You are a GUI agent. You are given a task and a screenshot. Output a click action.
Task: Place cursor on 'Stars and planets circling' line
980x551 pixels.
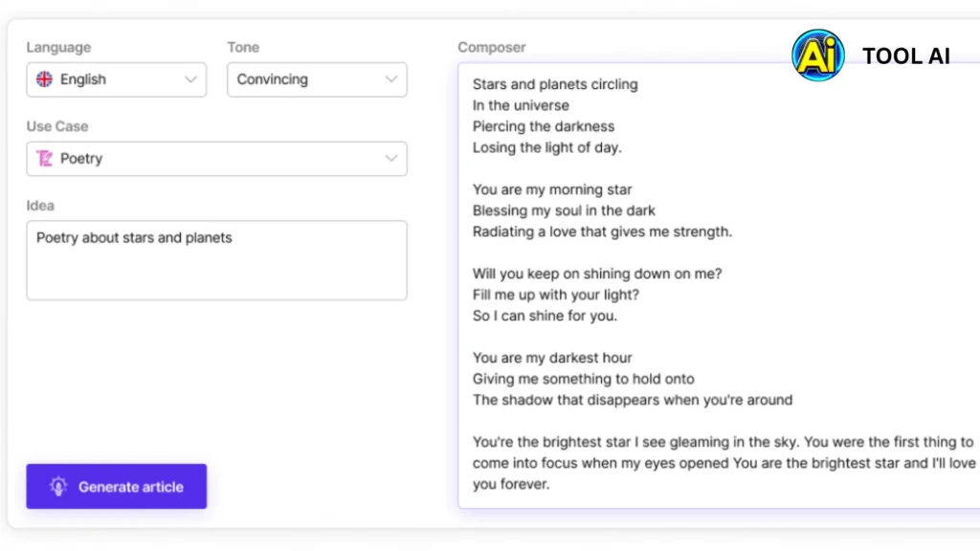(x=555, y=84)
